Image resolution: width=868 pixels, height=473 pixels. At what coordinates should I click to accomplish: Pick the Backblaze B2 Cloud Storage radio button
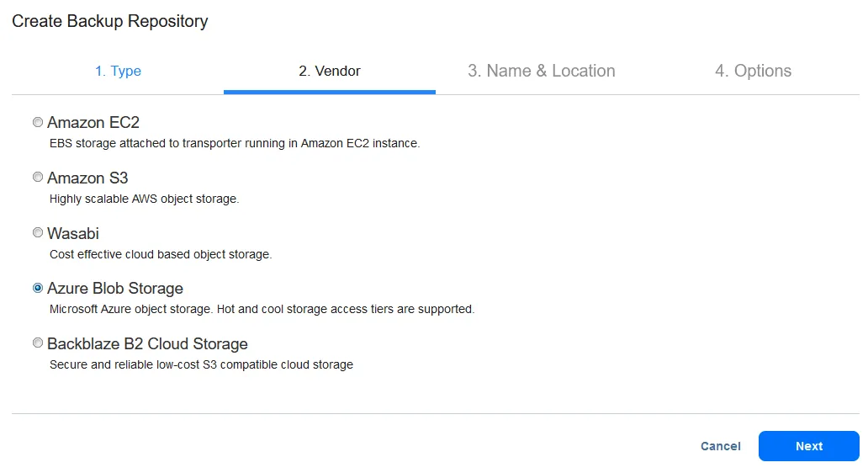(x=38, y=343)
